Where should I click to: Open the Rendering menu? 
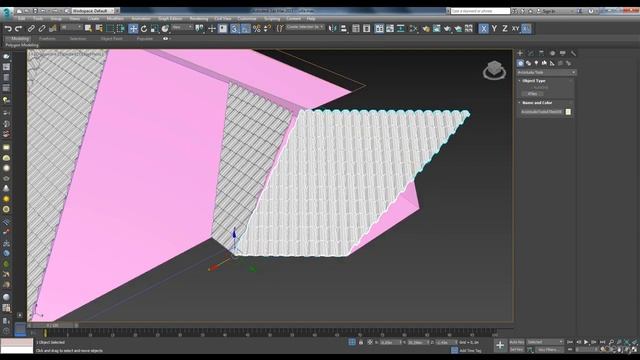pyautogui.click(x=199, y=19)
